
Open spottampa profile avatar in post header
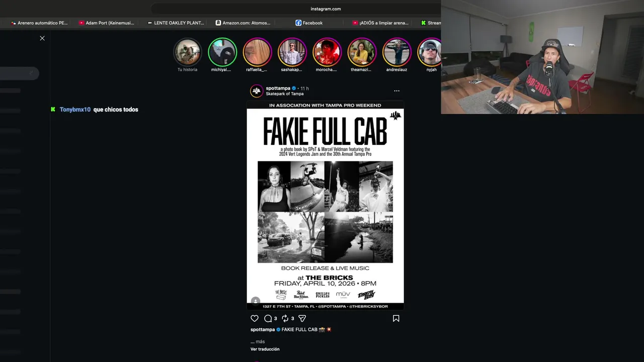[257, 91]
